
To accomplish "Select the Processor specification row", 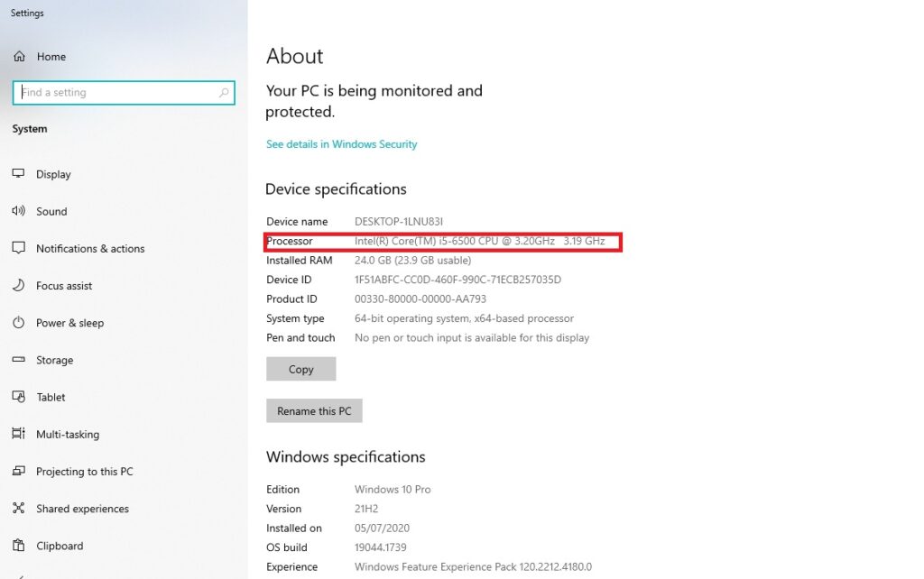I will point(442,242).
